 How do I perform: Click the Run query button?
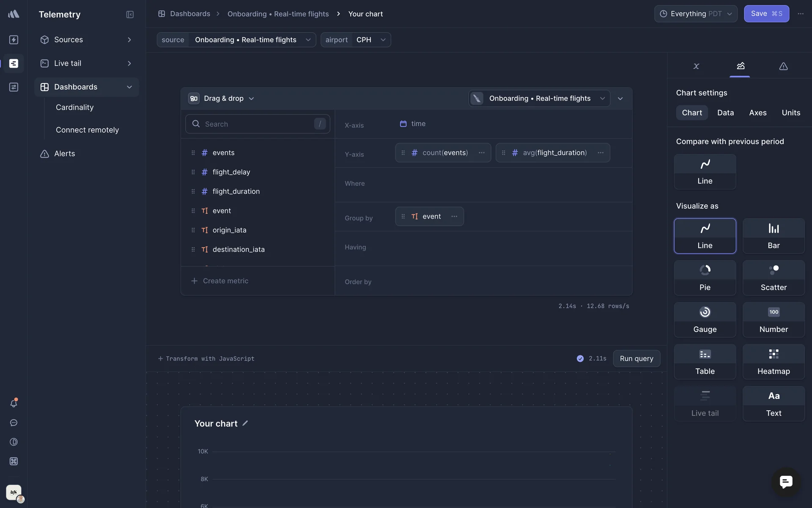pos(636,359)
